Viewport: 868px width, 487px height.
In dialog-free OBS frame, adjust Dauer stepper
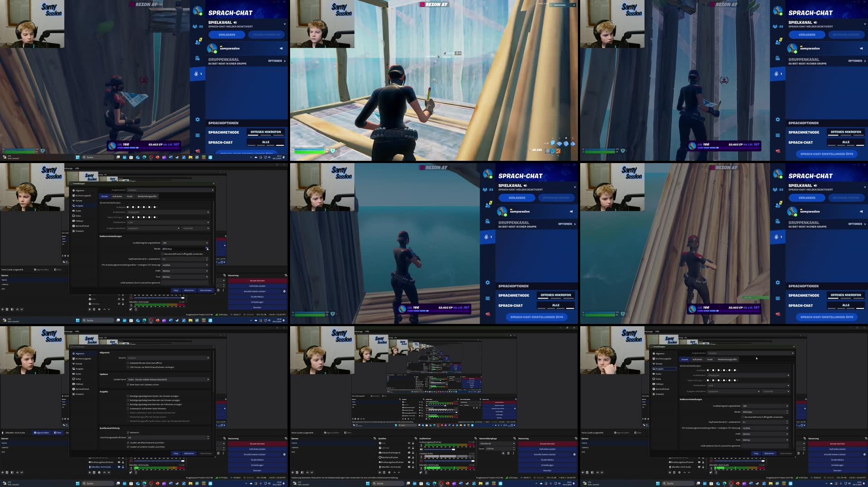tap(514, 448)
